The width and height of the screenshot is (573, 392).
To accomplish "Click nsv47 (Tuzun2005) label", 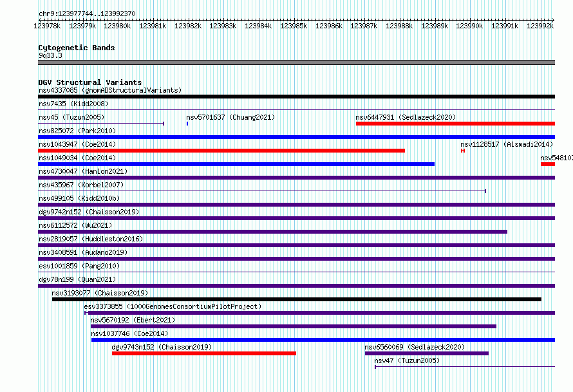I will (407, 360).
